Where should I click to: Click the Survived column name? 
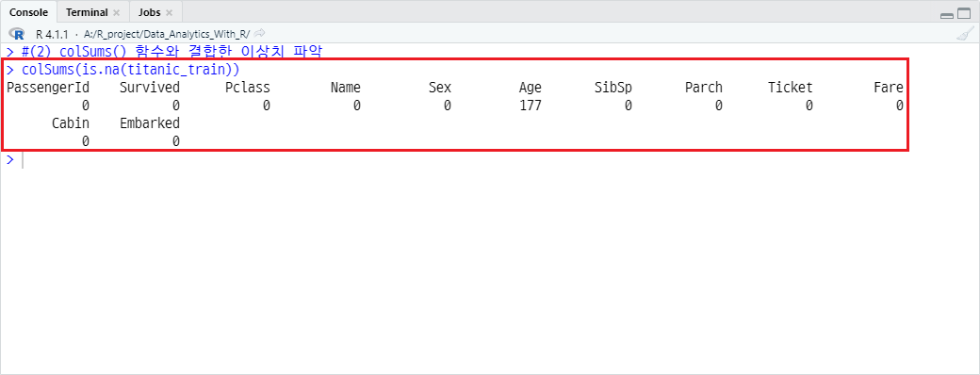coord(150,88)
